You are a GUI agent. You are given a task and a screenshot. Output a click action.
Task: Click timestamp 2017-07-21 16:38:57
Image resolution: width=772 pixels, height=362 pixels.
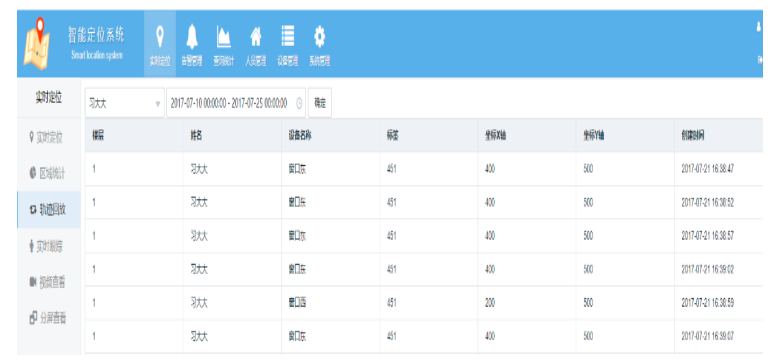pyautogui.click(x=708, y=236)
